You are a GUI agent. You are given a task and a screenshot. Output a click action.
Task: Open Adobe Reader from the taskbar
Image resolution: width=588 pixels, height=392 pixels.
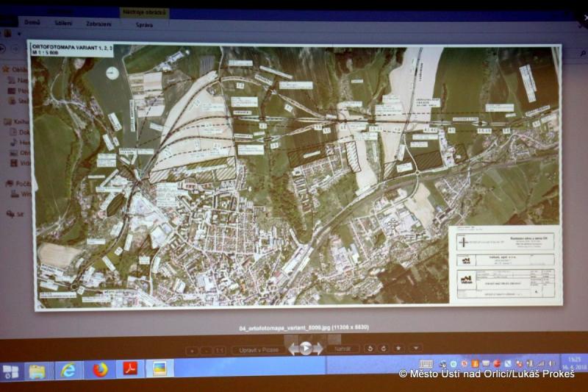tap(130, 369)
